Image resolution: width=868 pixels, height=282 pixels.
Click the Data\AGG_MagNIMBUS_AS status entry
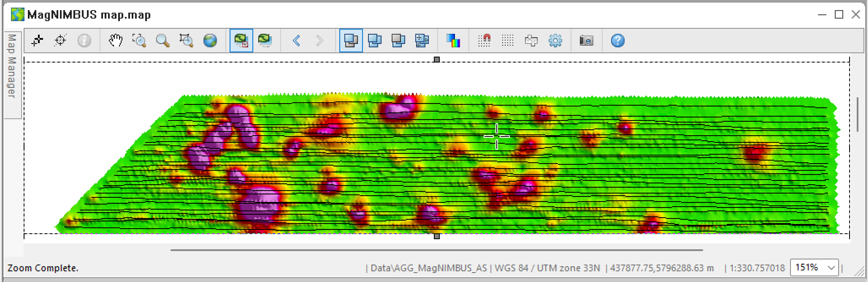(429, 268)
